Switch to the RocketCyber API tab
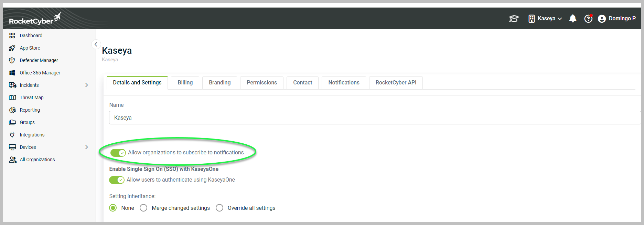Image resolution: width=644 pixels, height=225 pixels. coord(396,83)
